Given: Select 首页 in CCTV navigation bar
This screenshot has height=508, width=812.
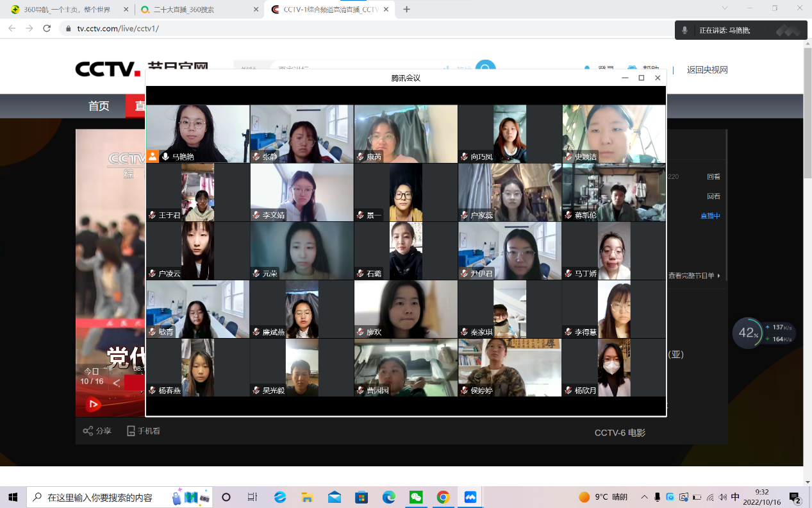Looking at the screenshot, I should tap(99, 106).
